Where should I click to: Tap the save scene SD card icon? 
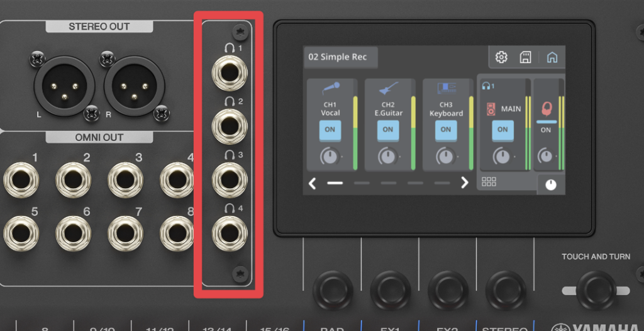525,57
